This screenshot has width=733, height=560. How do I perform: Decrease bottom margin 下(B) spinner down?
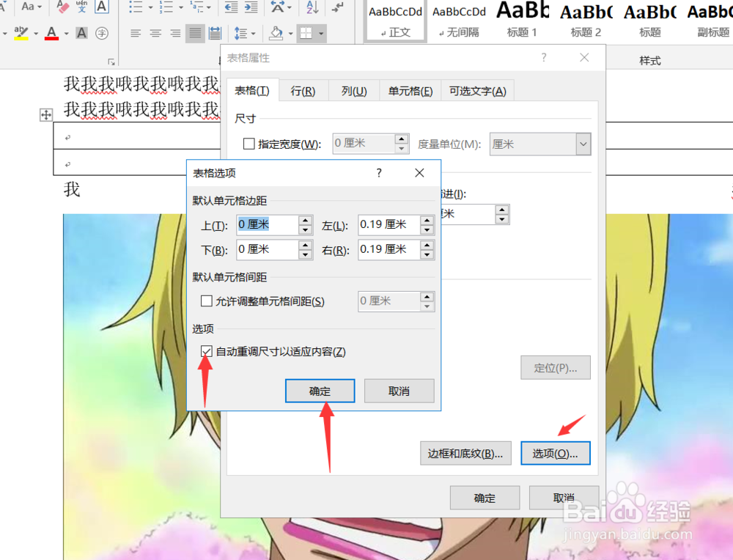[305, 255]
